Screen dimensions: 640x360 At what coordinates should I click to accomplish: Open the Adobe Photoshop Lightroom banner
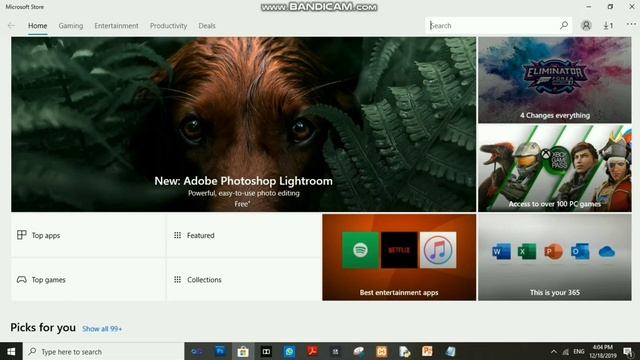tap(243, 124)
